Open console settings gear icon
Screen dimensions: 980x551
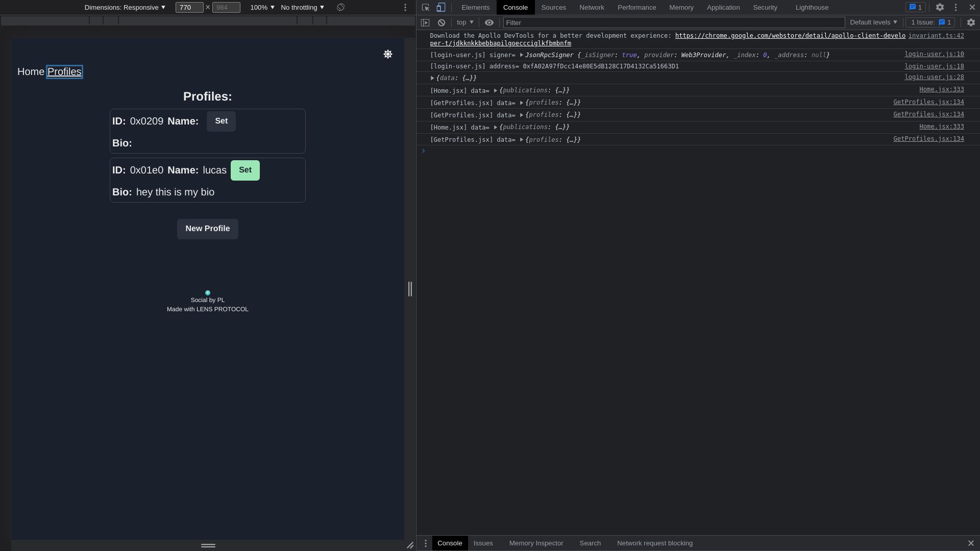coord(971,22)
